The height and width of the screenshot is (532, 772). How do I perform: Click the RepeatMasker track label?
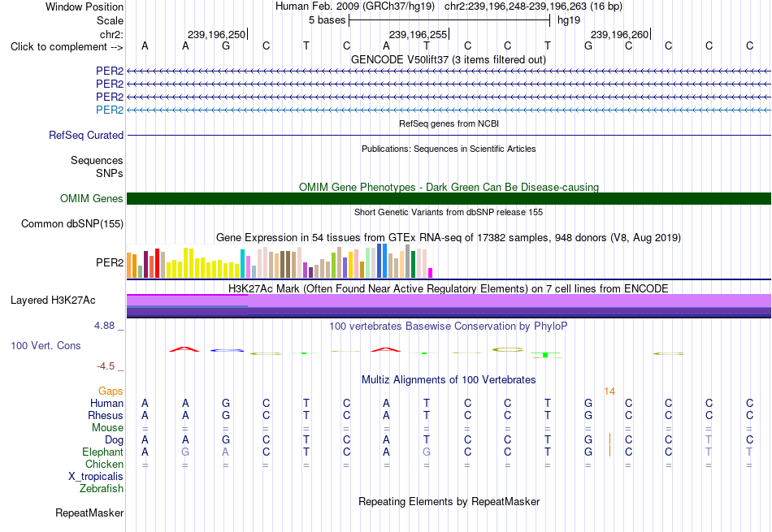click(89, 513)
